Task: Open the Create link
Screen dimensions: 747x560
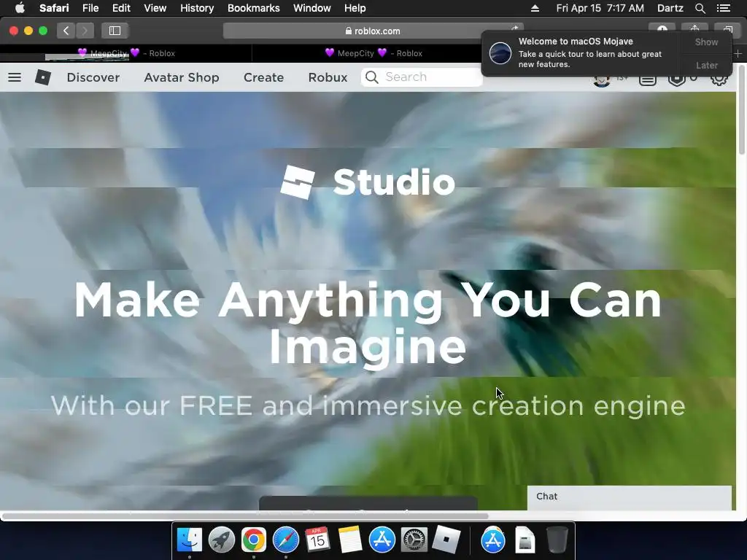Action: click(263, 77)
